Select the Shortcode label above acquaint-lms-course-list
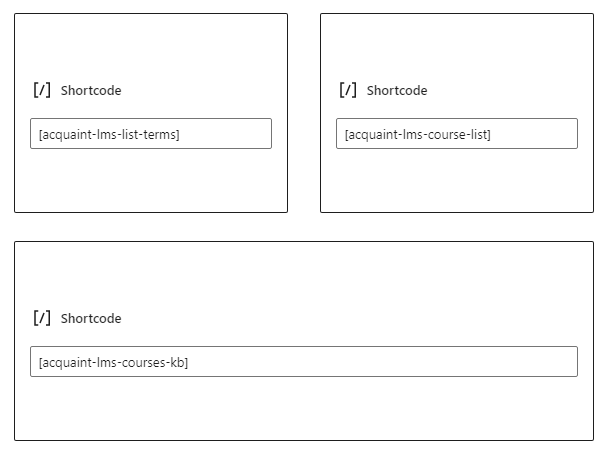The width and height of the screenshot is (609, 451). pos(397,91)
